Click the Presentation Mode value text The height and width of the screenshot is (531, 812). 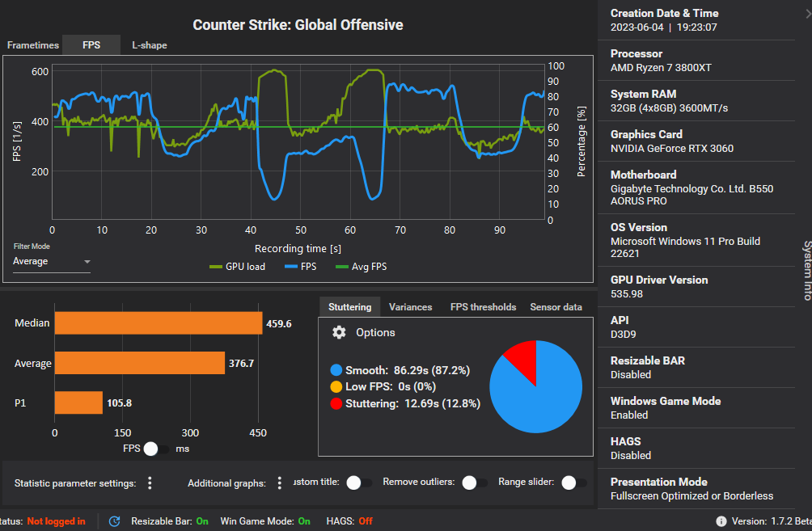(691, 495)
